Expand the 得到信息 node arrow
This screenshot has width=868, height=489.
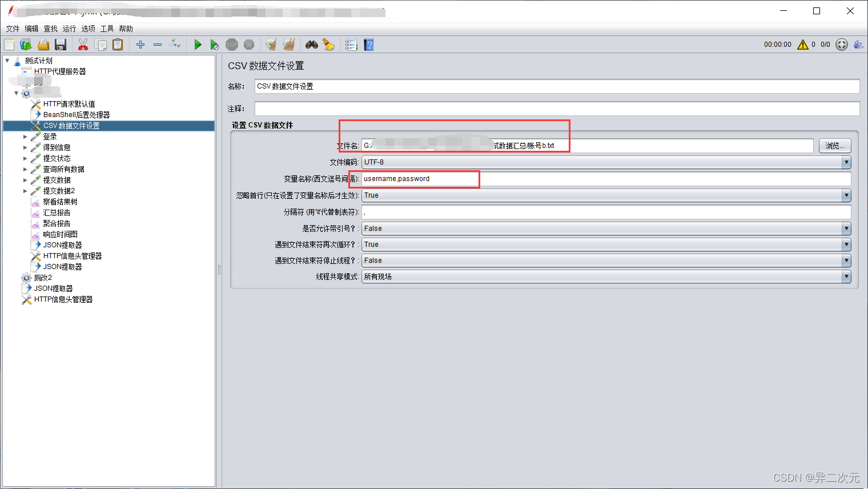point(25,148)
